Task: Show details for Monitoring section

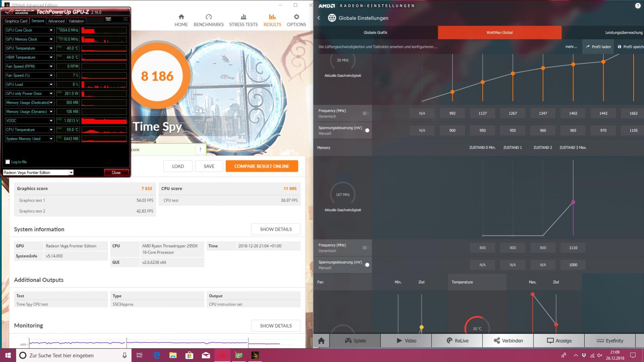Action: coord(276,325)
